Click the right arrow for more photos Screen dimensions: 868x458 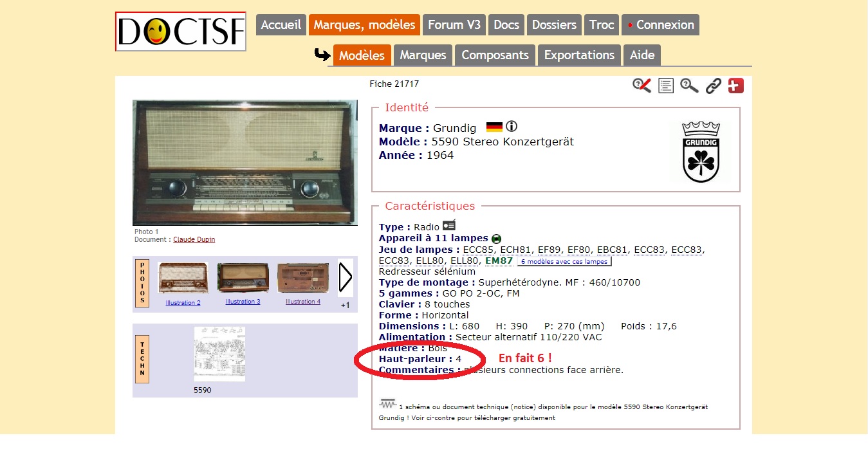coord(346,278)
